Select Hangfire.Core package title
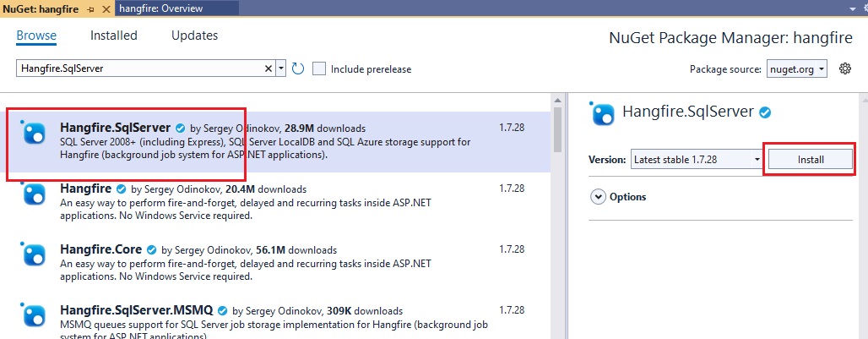The width and height of the screenshot is (868, 339). tap(100, 249)
